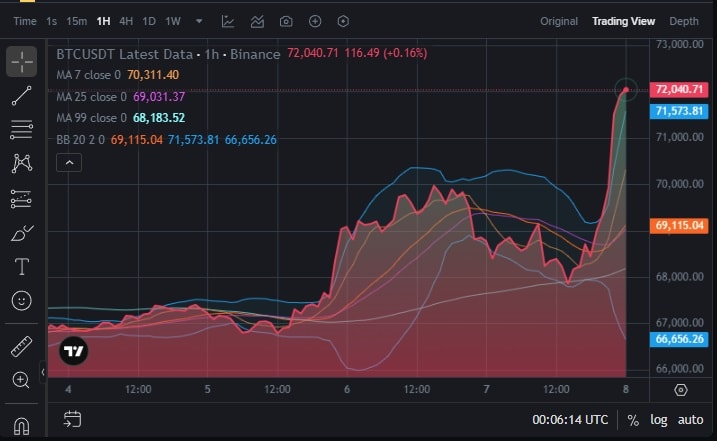This screenshot has height=441, width=717.
Task: Open the emoji icons tool
Action: (x=21, y=301)
